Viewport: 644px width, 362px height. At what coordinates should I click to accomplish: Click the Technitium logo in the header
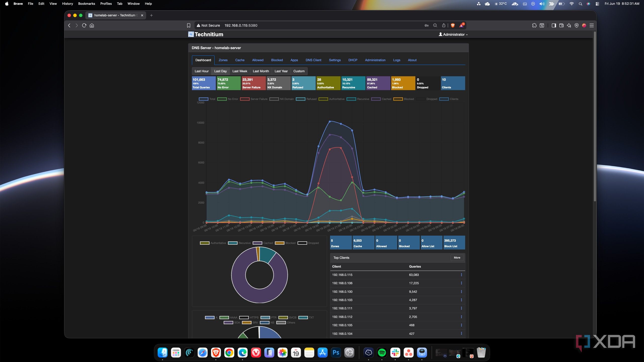point(206,34)
